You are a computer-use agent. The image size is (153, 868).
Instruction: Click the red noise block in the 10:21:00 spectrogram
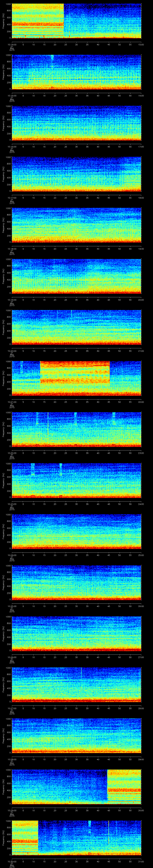point(75,372)
